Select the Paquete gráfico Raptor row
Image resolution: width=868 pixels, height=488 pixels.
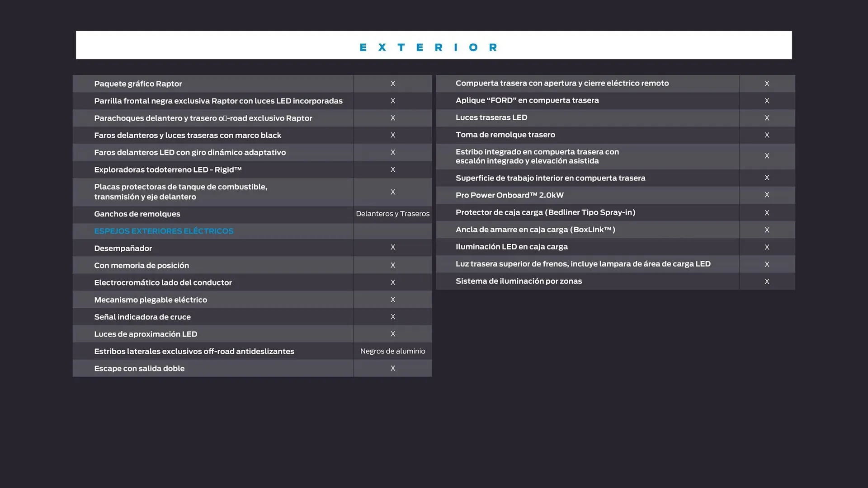coord(138,84)
